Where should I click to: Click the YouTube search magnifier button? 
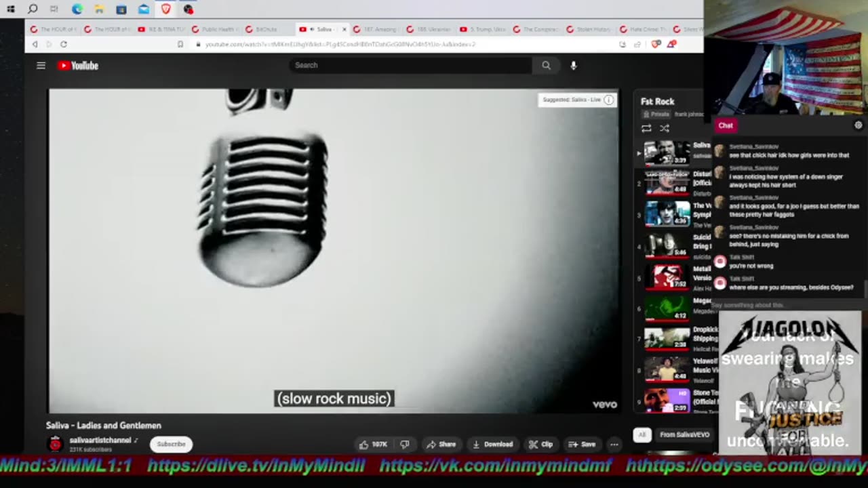point(546,65)
